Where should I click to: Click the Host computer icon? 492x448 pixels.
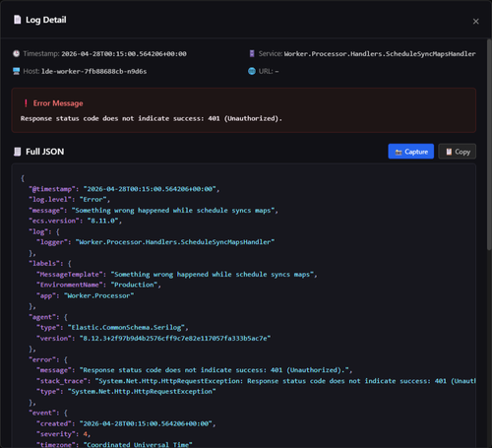[x=16, y=71]
